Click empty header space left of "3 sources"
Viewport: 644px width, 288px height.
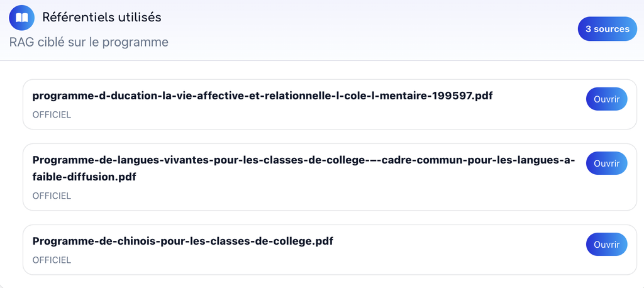370,29
